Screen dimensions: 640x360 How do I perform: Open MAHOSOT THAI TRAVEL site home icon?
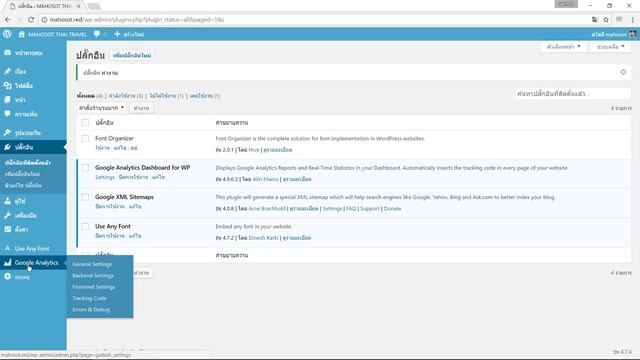click(x=22, y=34)
